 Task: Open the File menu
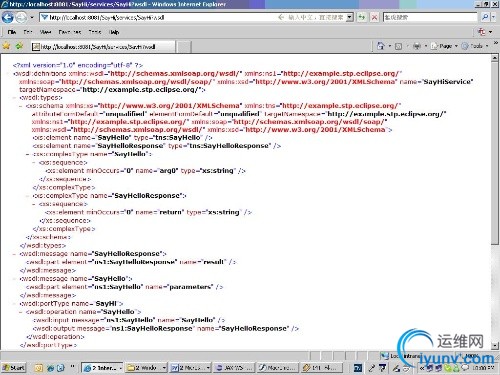pos(12,32)
